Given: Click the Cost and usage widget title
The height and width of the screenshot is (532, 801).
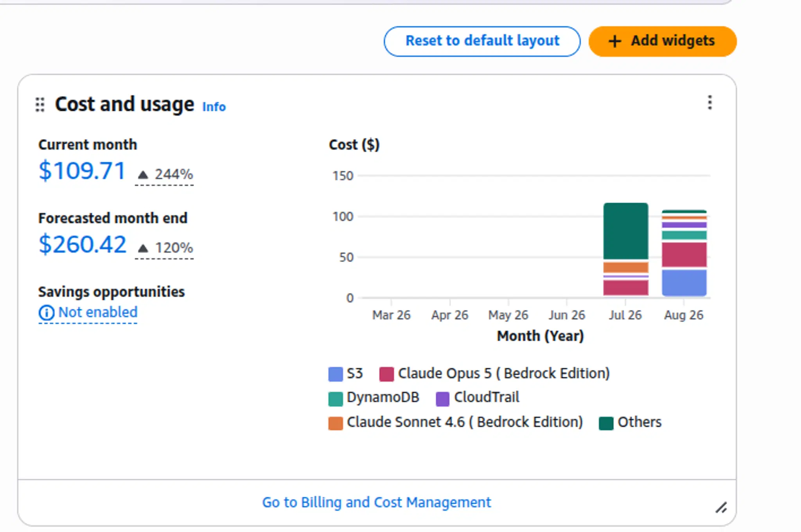Looking at the screenshot, I should point(124,104).
